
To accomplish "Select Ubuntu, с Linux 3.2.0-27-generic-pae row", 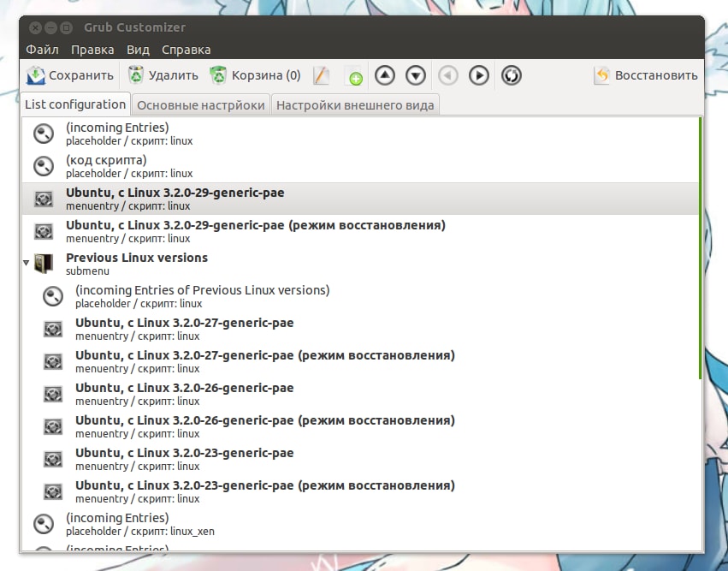I will point(360,329).
